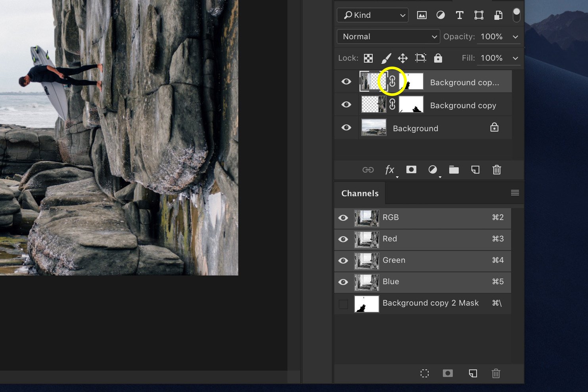Enable Lock transparent pixels
The image size is (588, 392).
[x=368, y=58]
